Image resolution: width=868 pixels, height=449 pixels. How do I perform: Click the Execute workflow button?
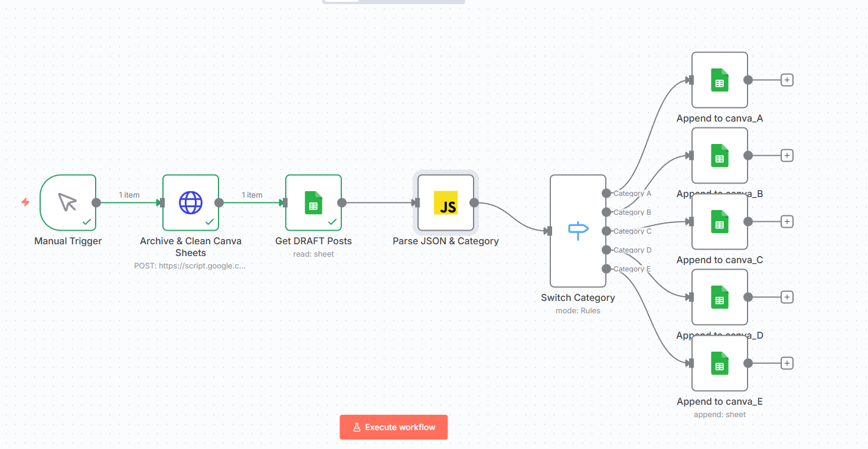pos(393,427)
